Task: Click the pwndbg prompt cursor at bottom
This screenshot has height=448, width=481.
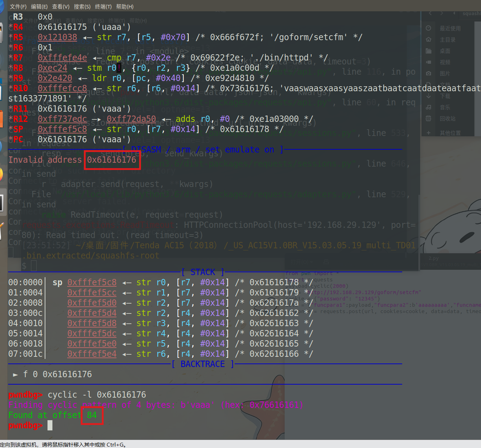Action: (50, 425)
